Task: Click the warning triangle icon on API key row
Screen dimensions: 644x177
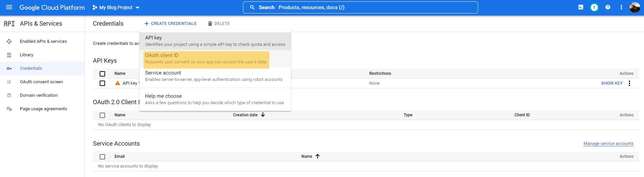Action: (118, 83)
